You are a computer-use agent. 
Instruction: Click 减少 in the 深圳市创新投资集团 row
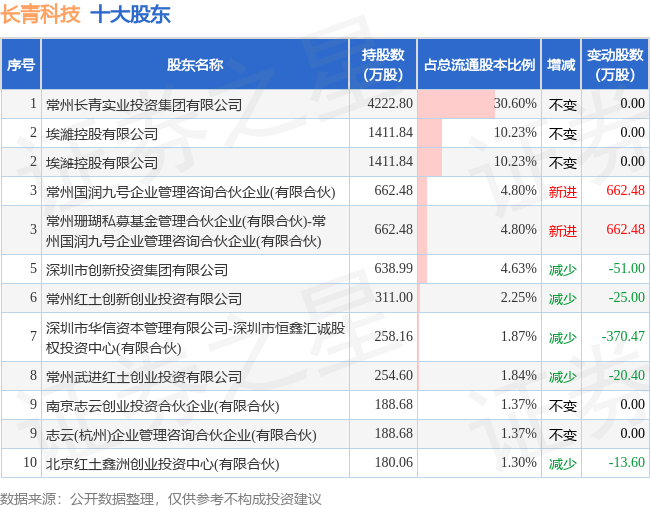pos(563,270)
